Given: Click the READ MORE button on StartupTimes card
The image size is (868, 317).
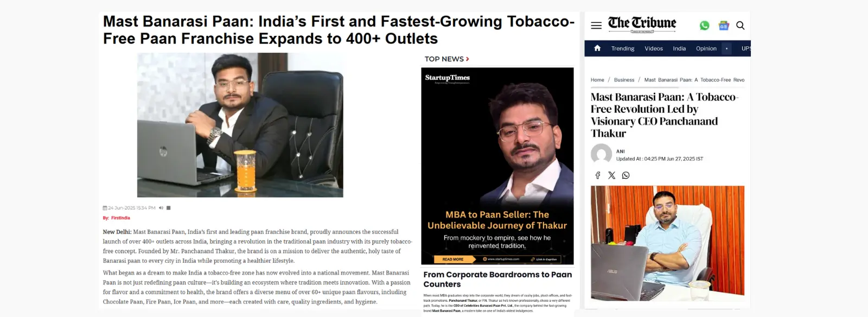Looking at the screenshot, I should pos(452,259).
